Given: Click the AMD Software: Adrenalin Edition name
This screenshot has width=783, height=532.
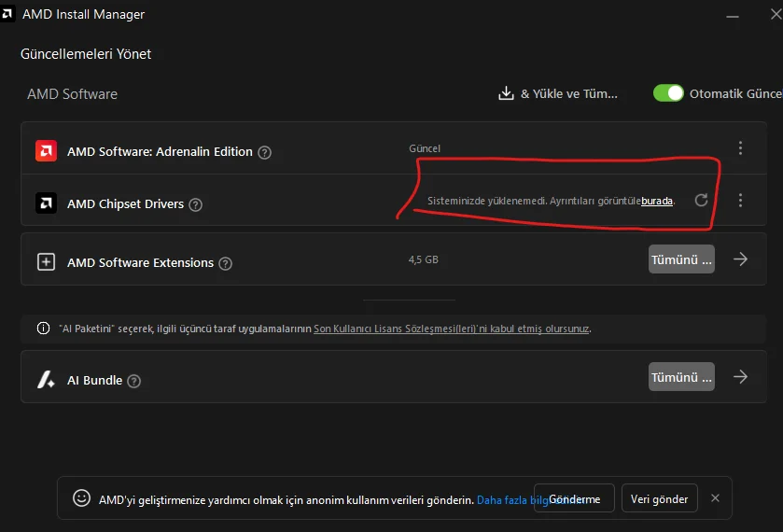Looking at the screenshot, I should [160, 151].
